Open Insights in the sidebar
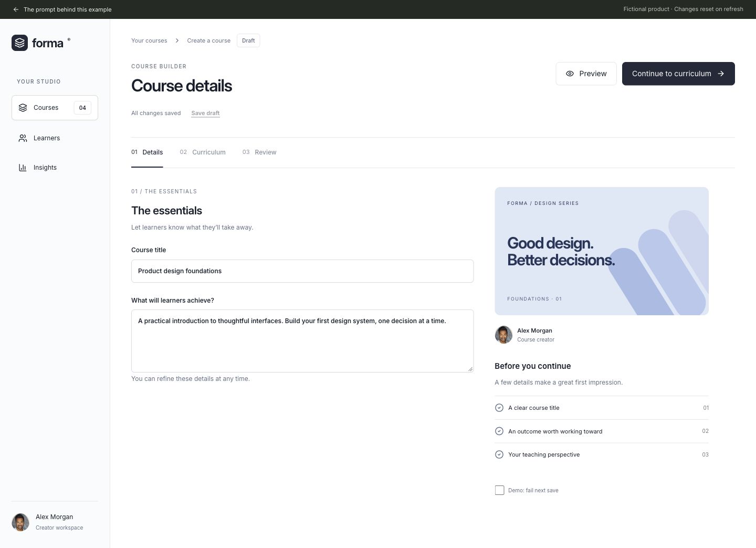Screen dimensions: 756x548 pyautogui.click(x=55, y=168)
